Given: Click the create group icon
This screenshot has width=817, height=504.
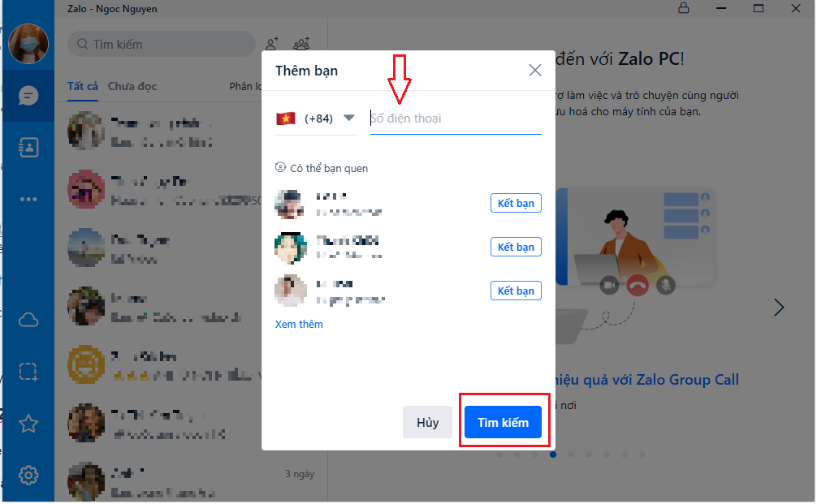Looking at the screenshot, I should 301,44.
